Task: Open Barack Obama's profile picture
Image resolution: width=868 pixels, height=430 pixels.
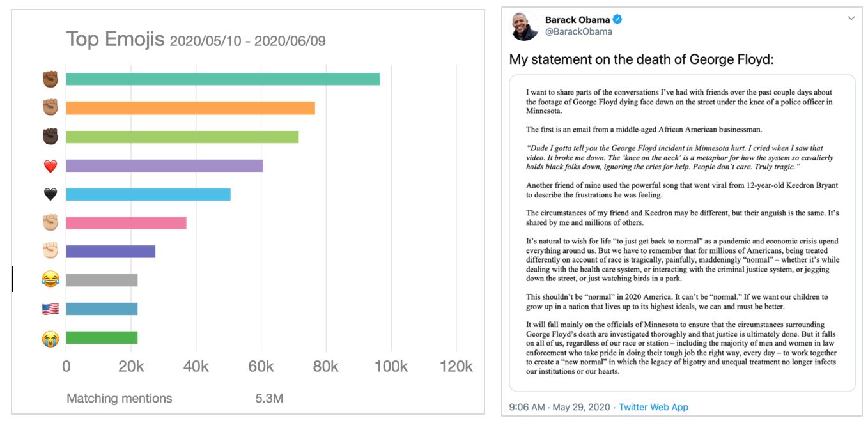Action: (x=524, y=26)
